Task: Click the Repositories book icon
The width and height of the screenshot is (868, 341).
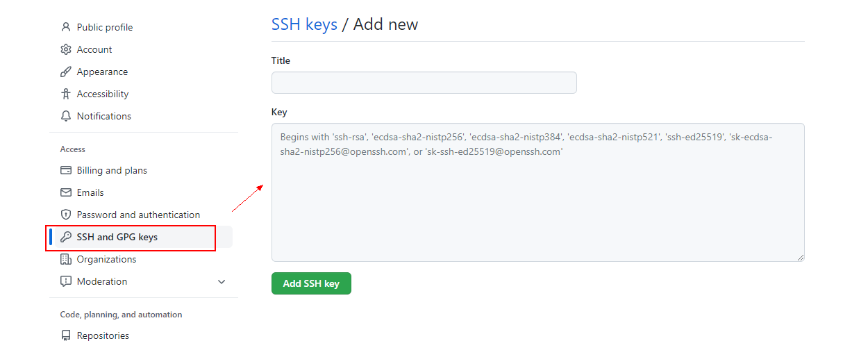Action: 66,335
